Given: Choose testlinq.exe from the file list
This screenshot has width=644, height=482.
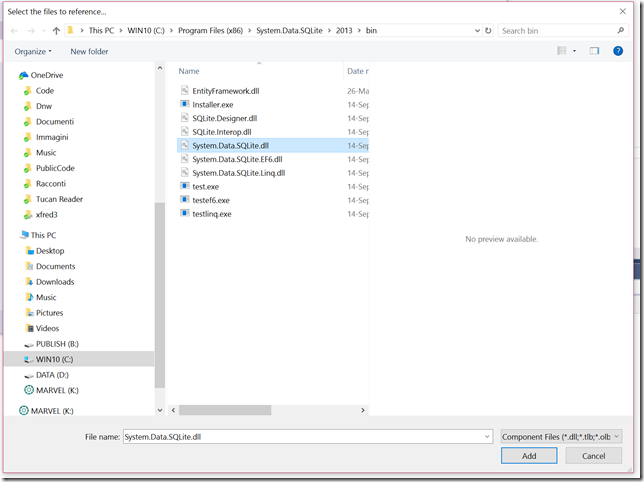Looking at the screenshot, I should click(211, 214).
